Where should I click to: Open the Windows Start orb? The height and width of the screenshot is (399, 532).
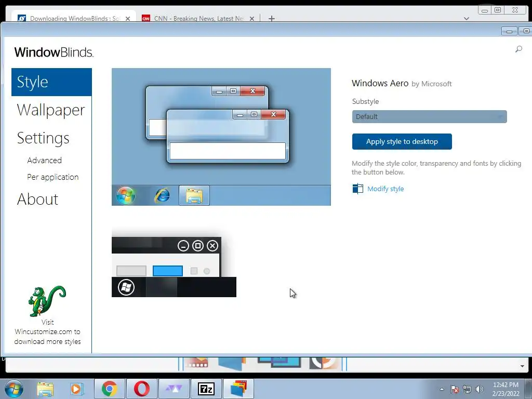point(14,389)
